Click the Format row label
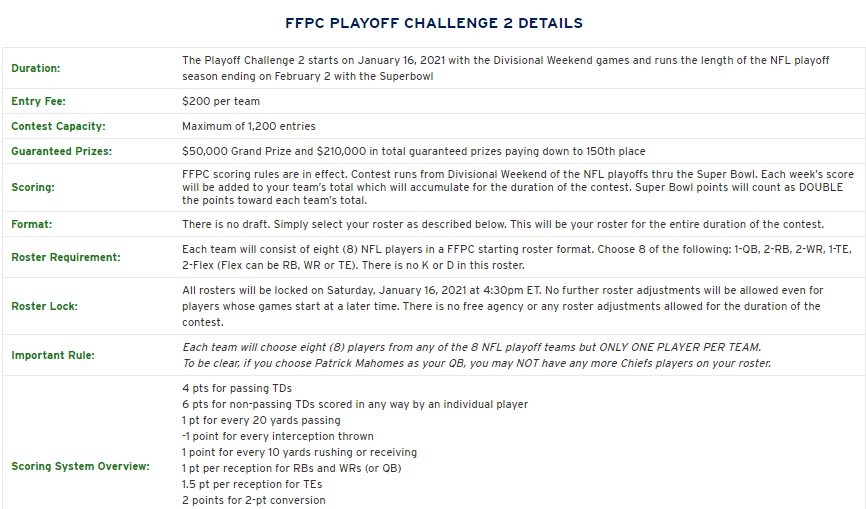This screenshot has height=509, width=866. tap(31, 224)
